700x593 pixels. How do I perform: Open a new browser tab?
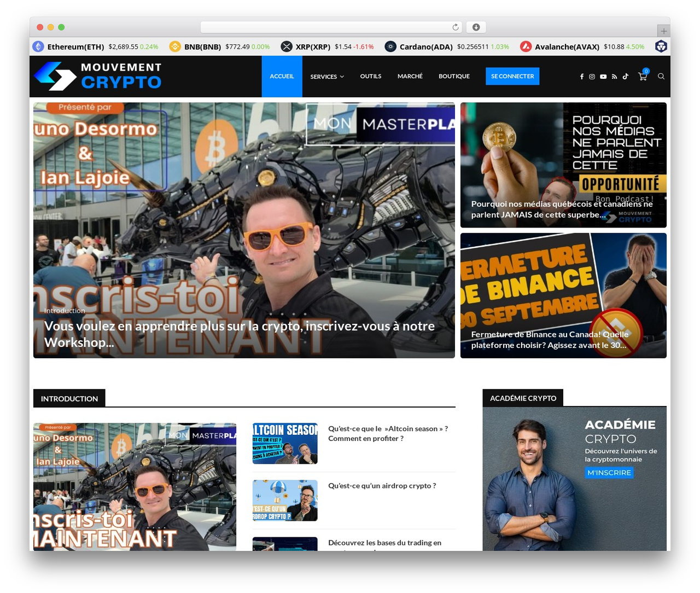(663, 31)
